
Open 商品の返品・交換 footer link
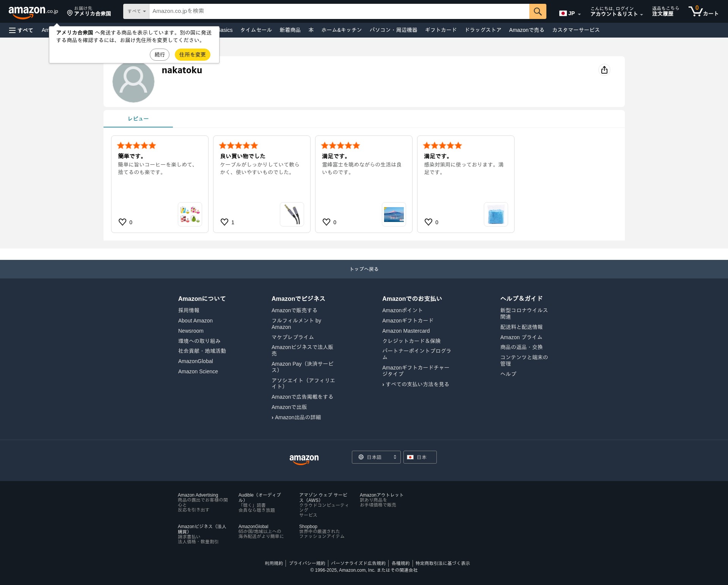coord(521,347)
